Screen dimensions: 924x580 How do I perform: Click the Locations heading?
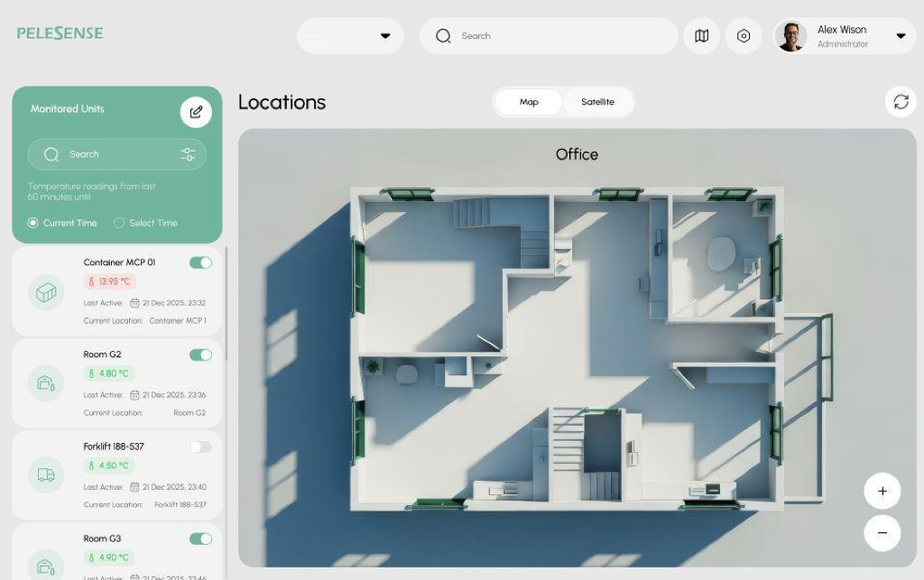click(282, 102)
